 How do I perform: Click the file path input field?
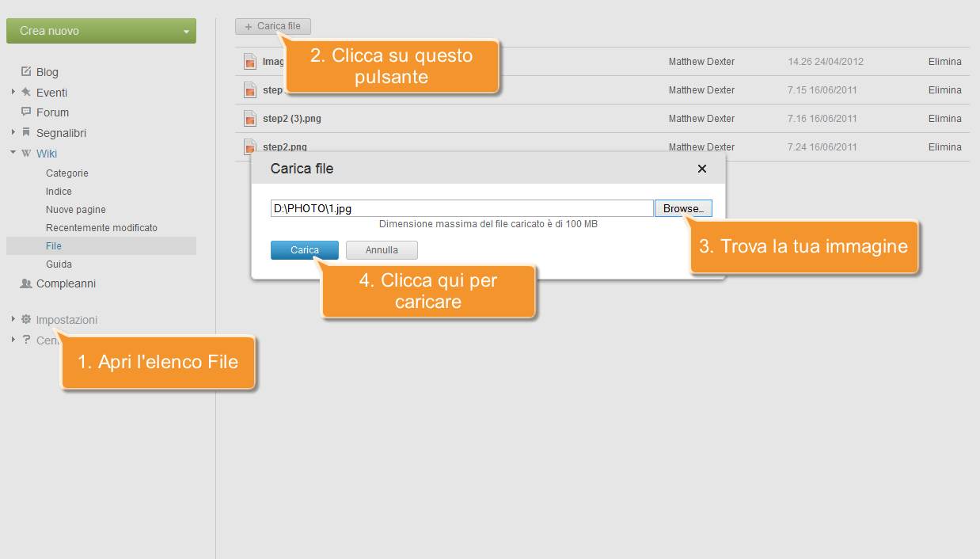click(462, 208)
